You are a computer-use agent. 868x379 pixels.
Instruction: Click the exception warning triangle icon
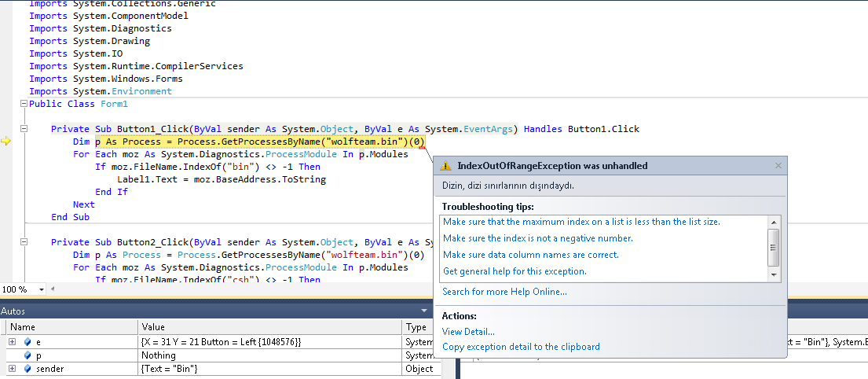pos(446,166)
